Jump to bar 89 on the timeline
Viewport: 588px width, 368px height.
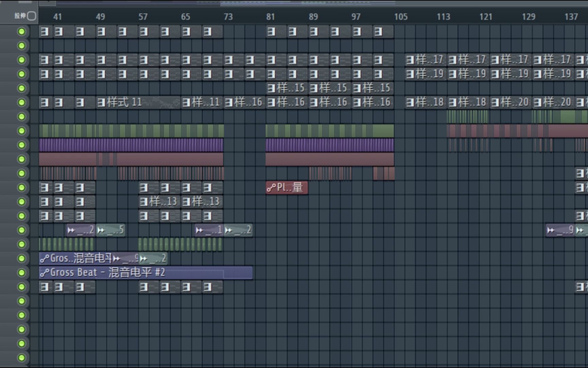click(x=313, y=17)
